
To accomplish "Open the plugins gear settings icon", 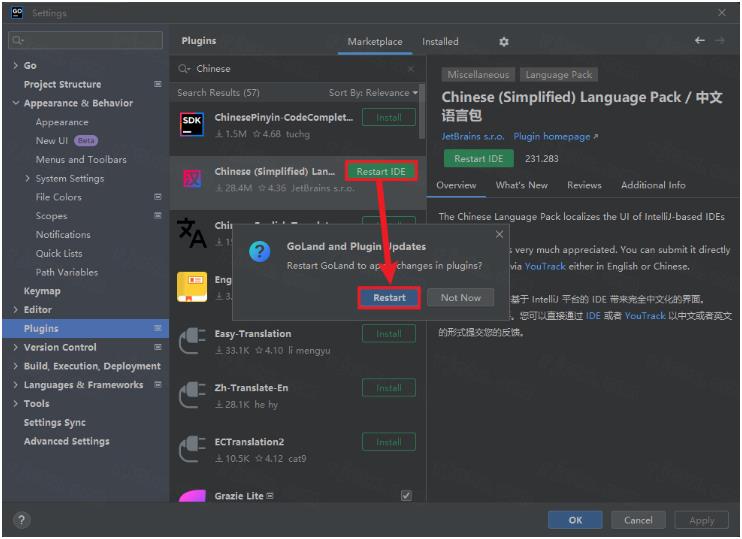I will click(x=504, y=42).
